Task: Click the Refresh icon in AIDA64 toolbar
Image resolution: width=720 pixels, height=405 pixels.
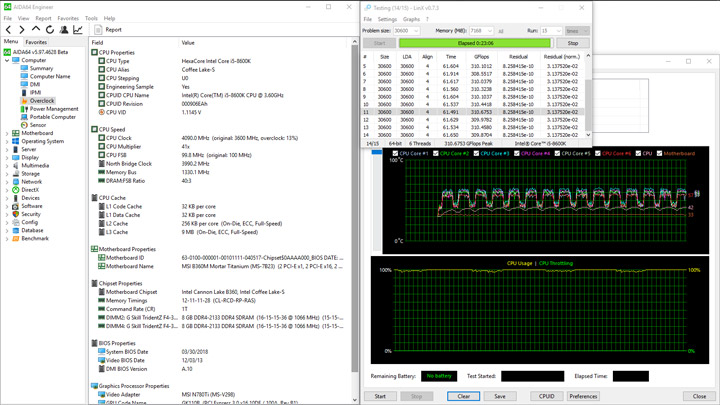Action: pyautogui.click(x=51, y=30)
